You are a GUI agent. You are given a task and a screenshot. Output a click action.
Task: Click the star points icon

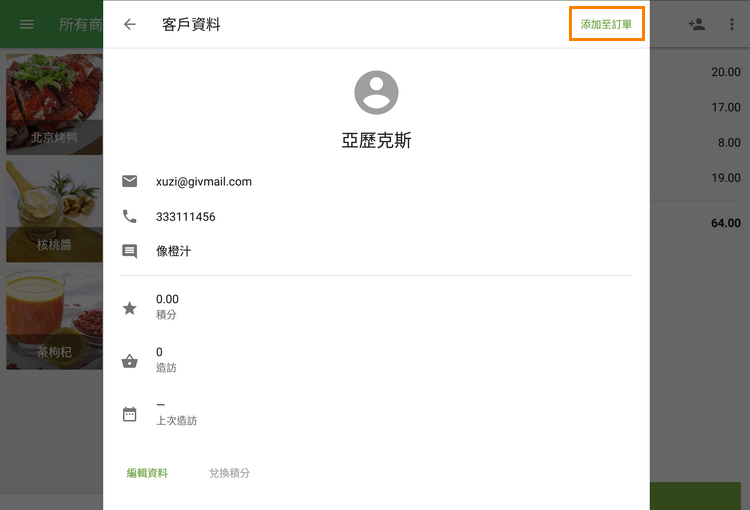pyautogui.click(x=130, y=308)
